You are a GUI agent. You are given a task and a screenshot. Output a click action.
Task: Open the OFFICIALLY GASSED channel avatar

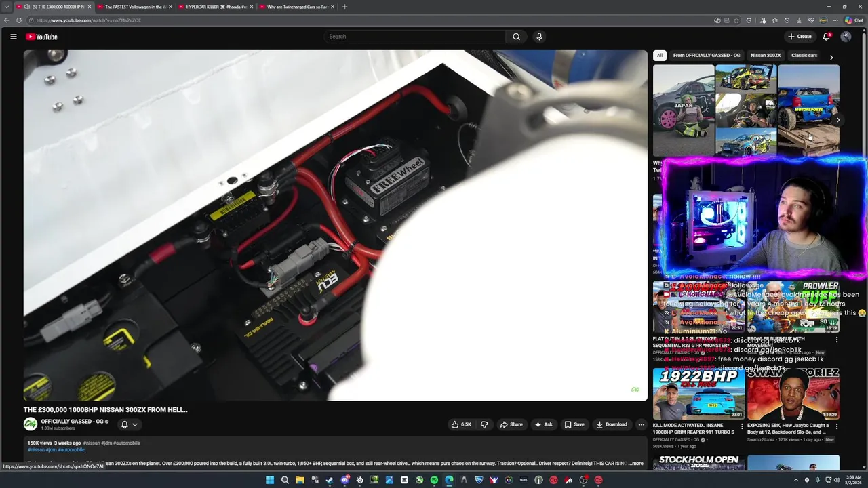[31, 424]
